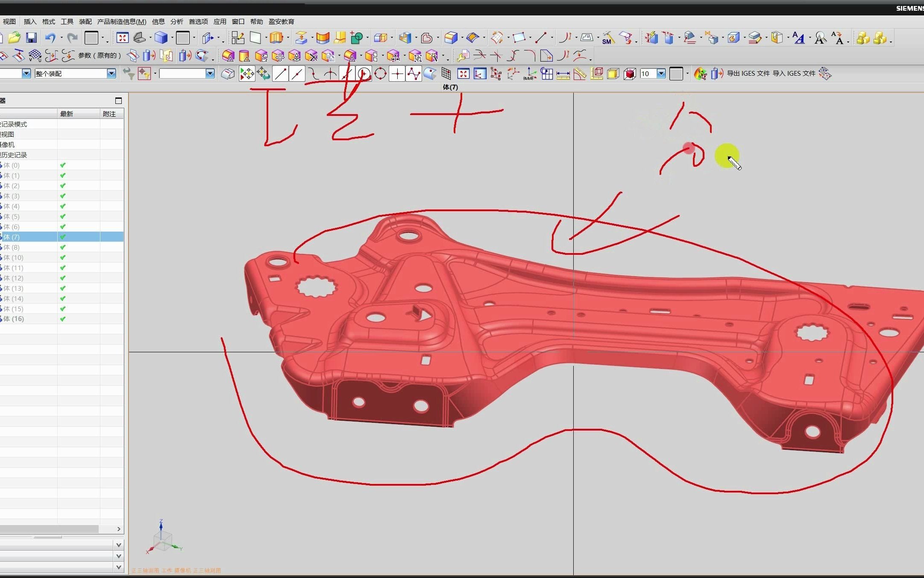Click the measure distance ruler icon
Viewport: 924px width, 578px height.
click(563, 74)
